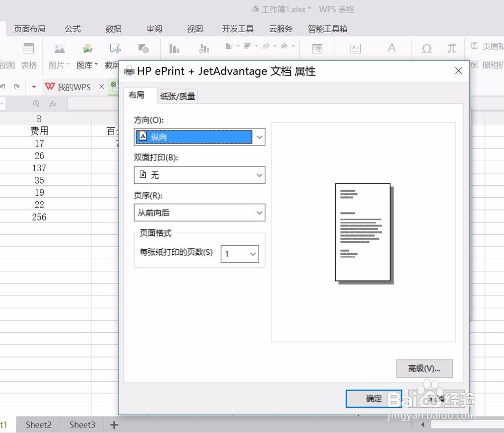
Task: Select the cell with value 26
Action: [x=39, y=156]
